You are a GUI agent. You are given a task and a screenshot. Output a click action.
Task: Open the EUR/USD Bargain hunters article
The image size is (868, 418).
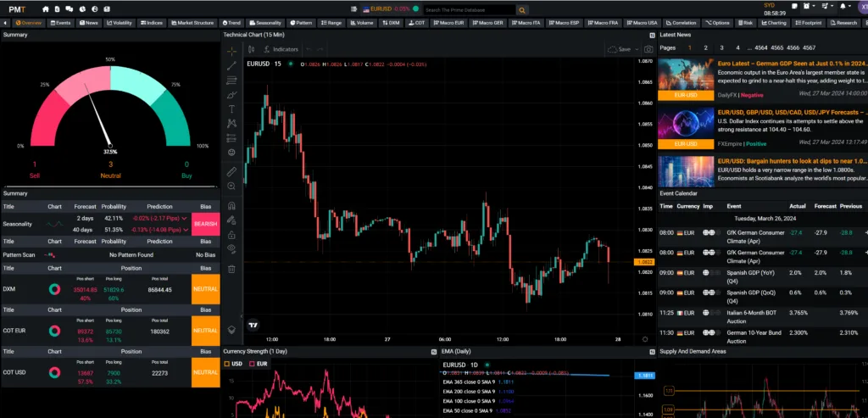[793, 161]
